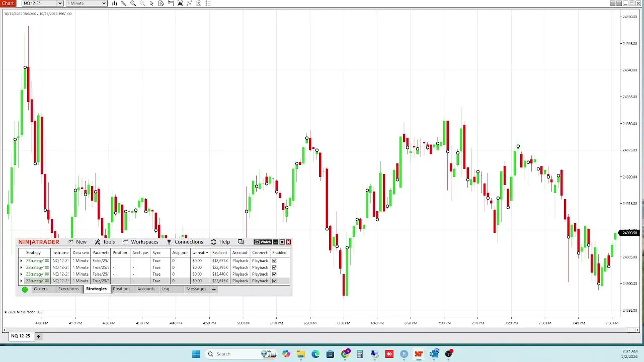The image size is (644, 362).
Task: Open OBS Studio from taskbar
Action: [x=448, y=354]
